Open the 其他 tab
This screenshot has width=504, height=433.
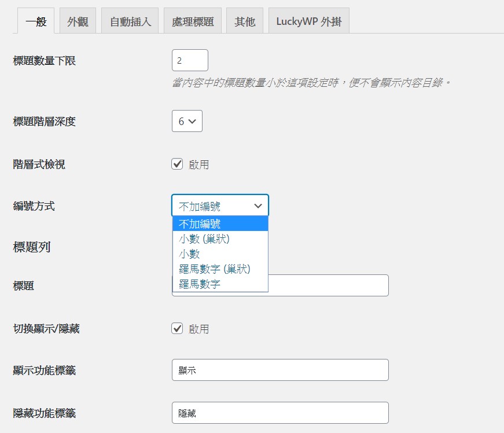pyautogui.click(x=245, y=21)
